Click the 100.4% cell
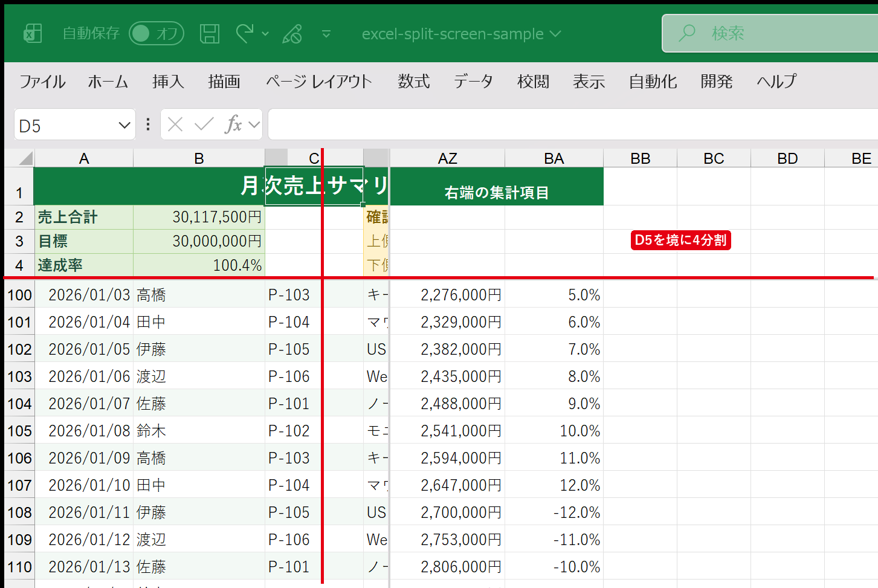Viewport: 878px width, 588px height. coord(199,265)
